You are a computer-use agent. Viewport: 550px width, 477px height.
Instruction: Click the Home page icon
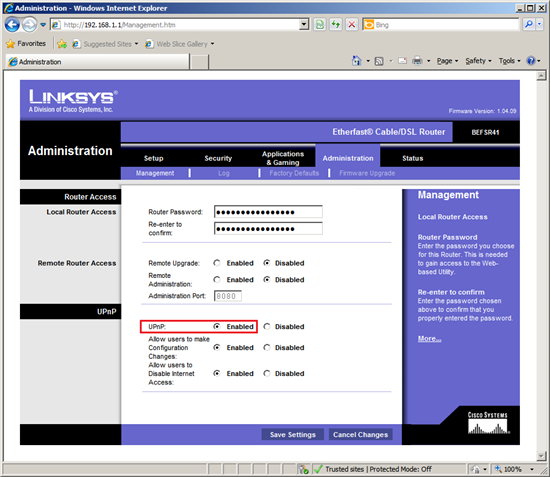[356, 61]
